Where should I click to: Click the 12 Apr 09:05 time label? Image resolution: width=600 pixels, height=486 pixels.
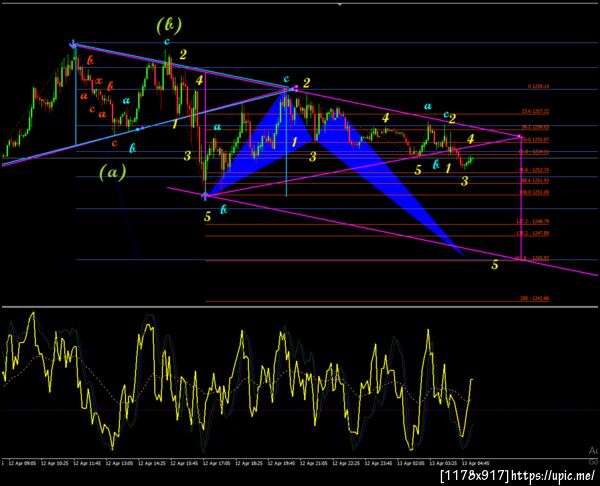pyautogui.click(x=24, y=463)
